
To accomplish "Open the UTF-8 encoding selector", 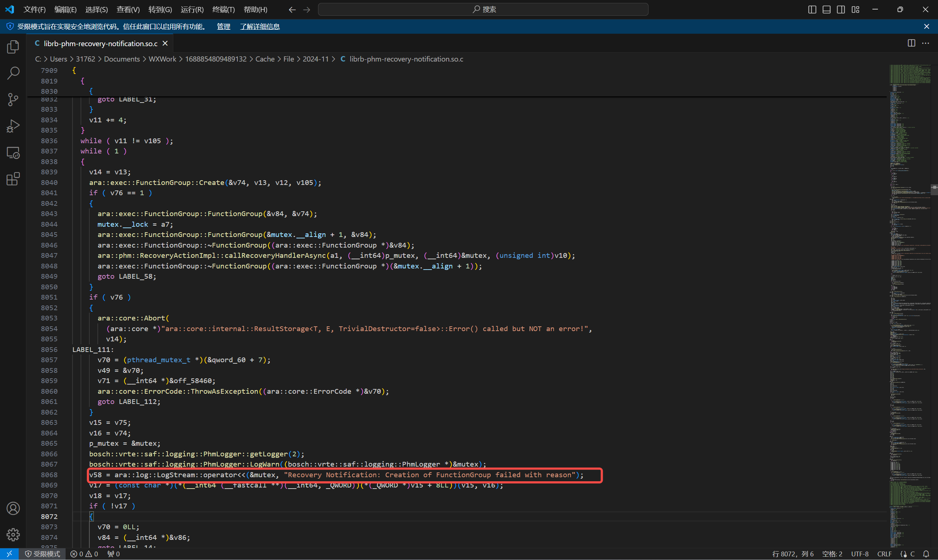I will (x=860, y=553).
